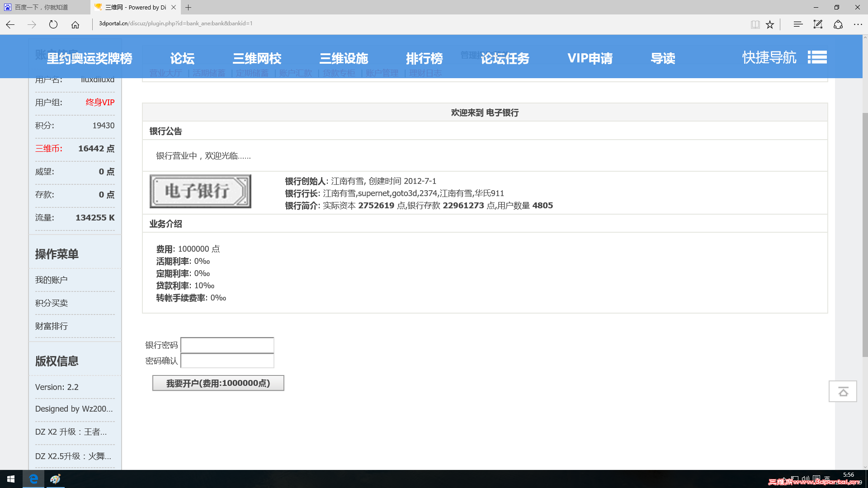Viewport: 868px width, 488px height.
Task: Open the Hub panel
Action: (x=797, y=24)
